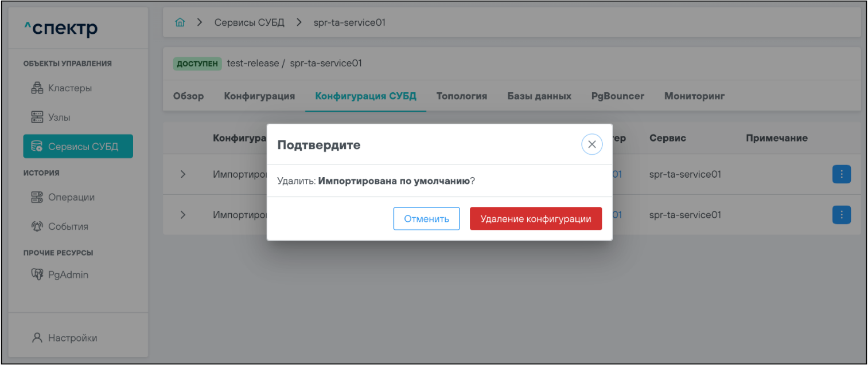Open Настройки at sidebar bottom
868x365 pixels.
[x=64, y=337]
